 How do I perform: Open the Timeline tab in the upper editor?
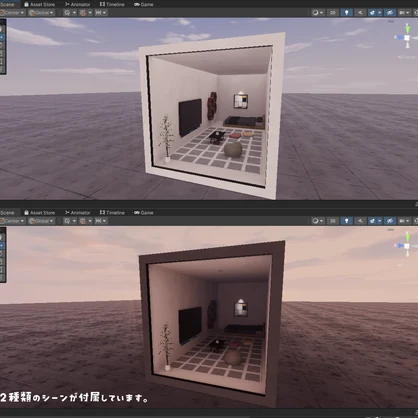tap(112, 4)
